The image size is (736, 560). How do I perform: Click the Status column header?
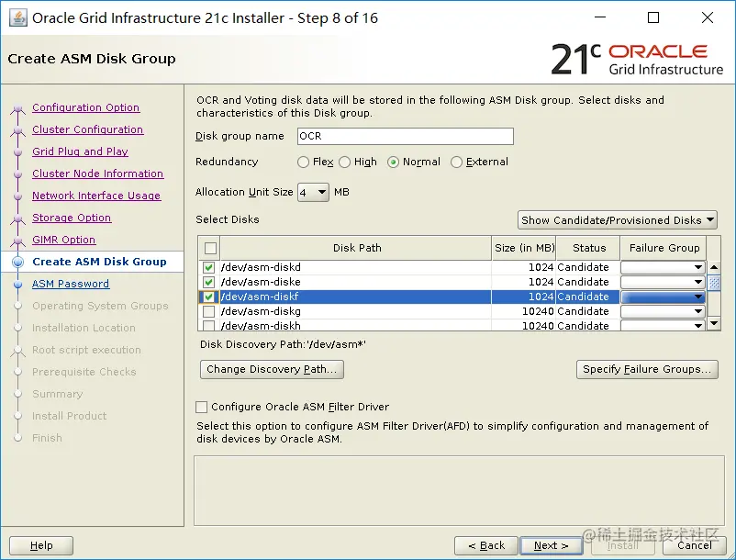tap(589, 248)
